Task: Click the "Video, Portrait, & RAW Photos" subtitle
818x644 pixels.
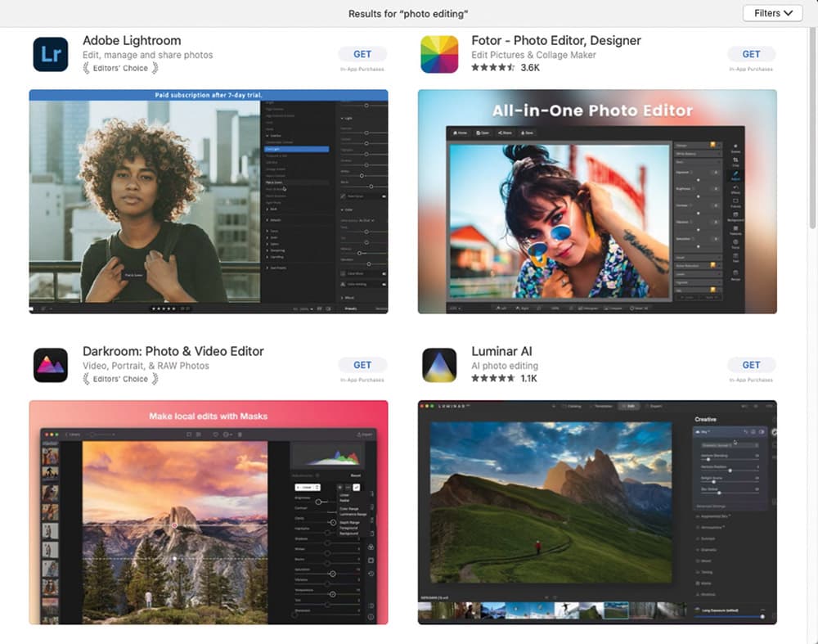Action: coord(146,366)
